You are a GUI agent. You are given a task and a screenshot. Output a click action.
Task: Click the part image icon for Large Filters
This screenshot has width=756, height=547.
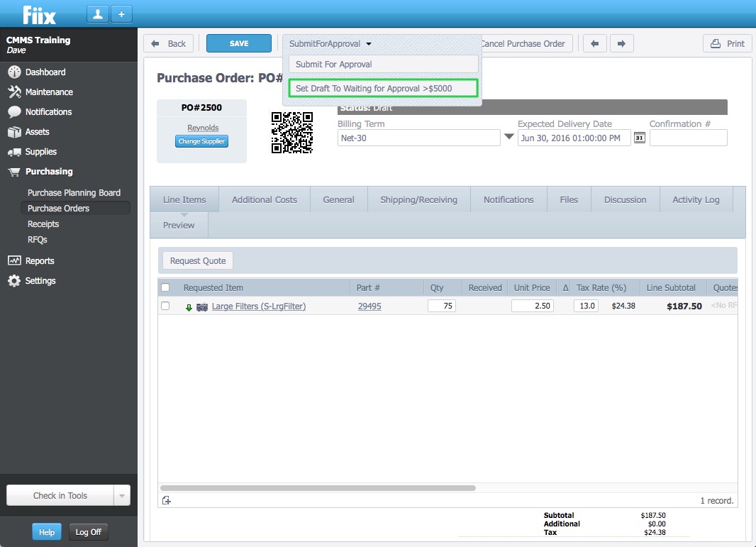[202, 306]
